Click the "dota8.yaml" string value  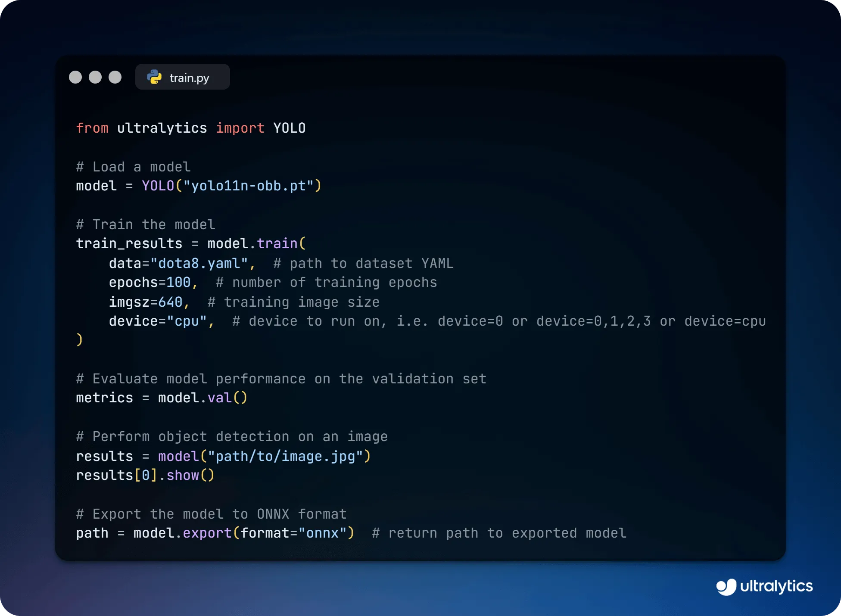199,263
